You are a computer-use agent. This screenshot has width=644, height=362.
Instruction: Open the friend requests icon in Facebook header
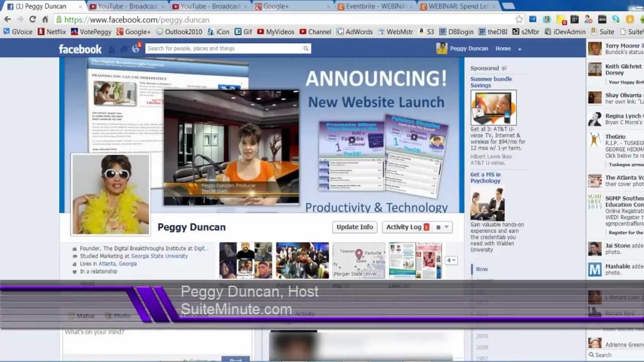click(112, 49)
